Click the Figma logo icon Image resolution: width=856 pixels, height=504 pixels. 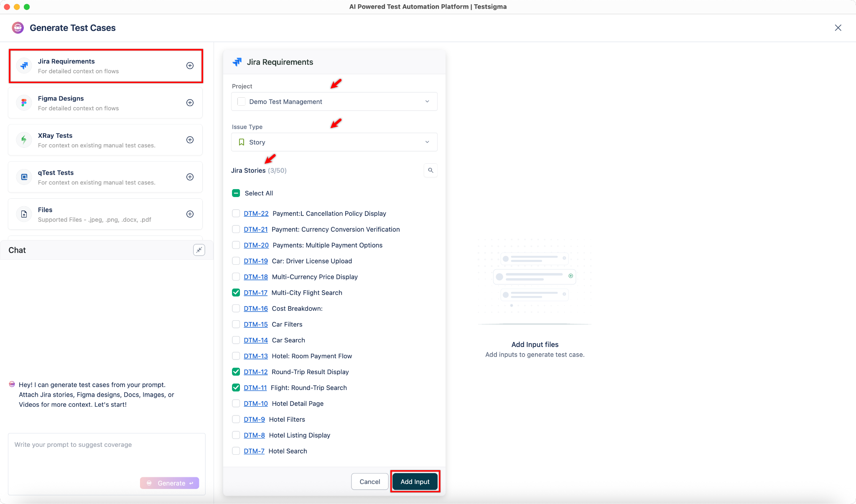(x=24, y=103)
